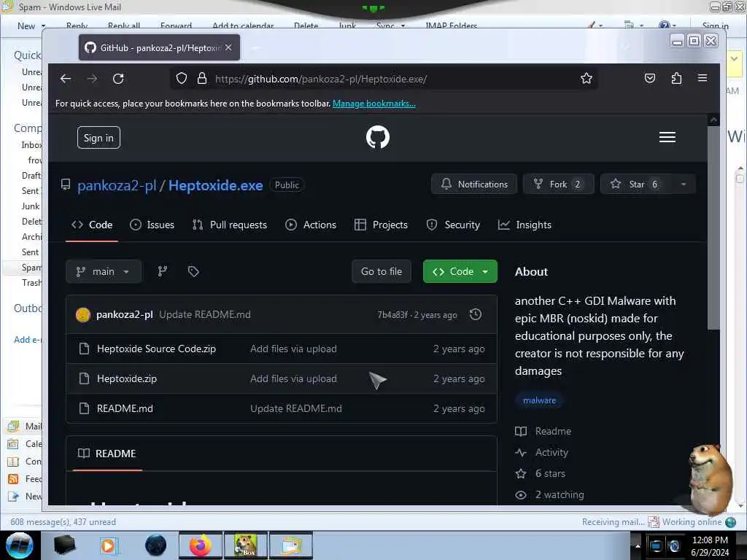Open the Actions tab

point(311,225)
